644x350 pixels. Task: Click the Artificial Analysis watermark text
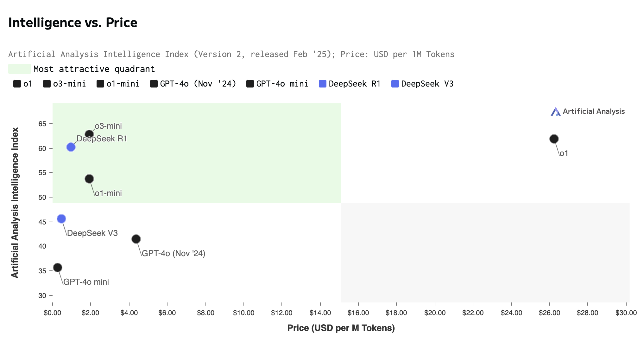tap(594, 112)
